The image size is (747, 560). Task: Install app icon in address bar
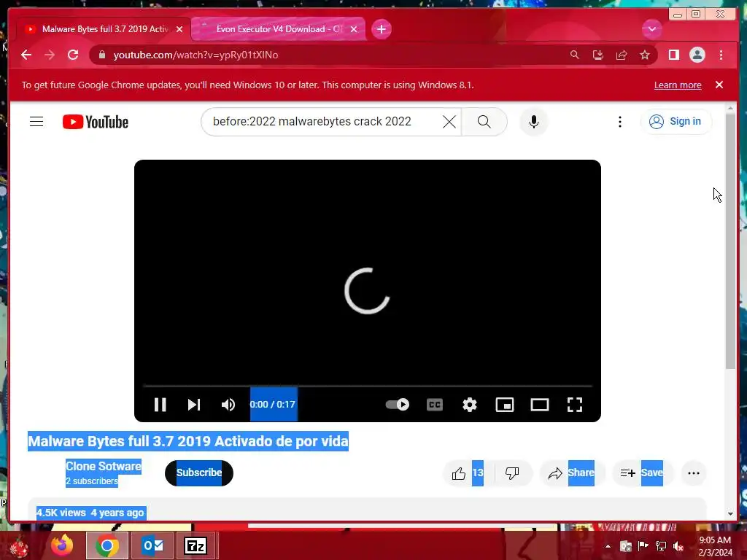pyautogui.click(x=598, y=55)
